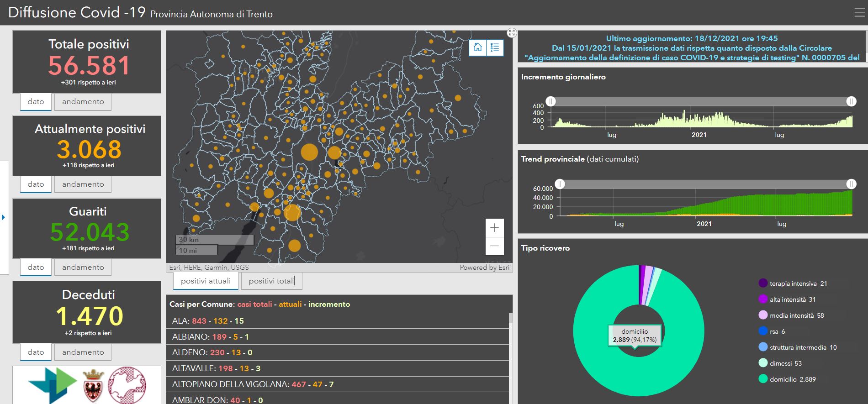Screen dimensions: 868x404
Task: Open the map legend list icon
Action: click(495, 47)
